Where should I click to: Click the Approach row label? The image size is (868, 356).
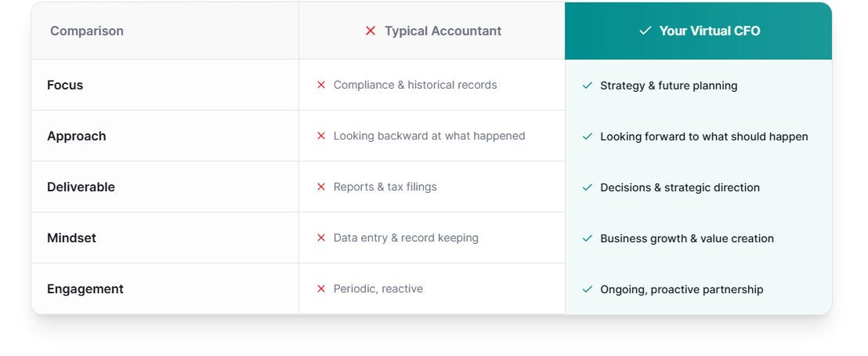click(77, 136)
